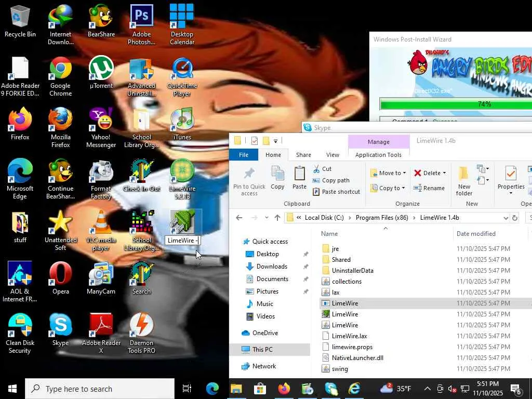This screenshot has width=532, height=399.
Task: Switch to the View ribbon tab
Action: (x=332, y=155)
